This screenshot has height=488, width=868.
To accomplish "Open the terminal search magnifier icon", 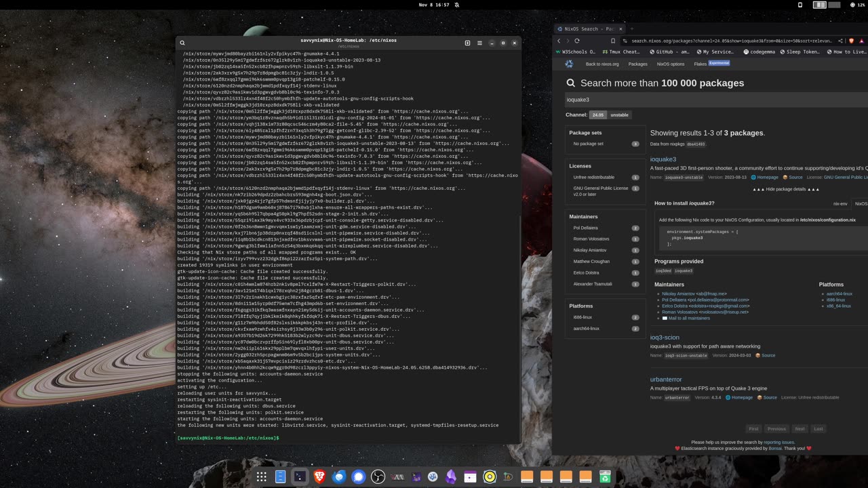I will tap(182, 43).
